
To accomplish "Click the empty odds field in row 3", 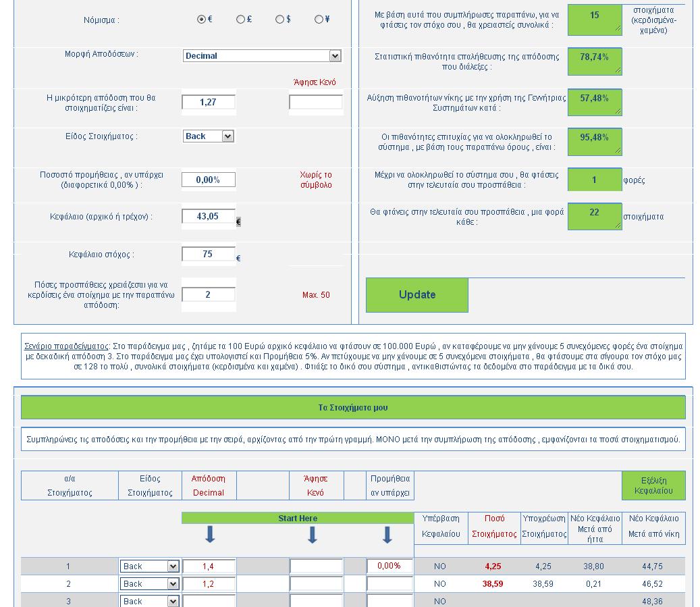I will click(209, 601).
